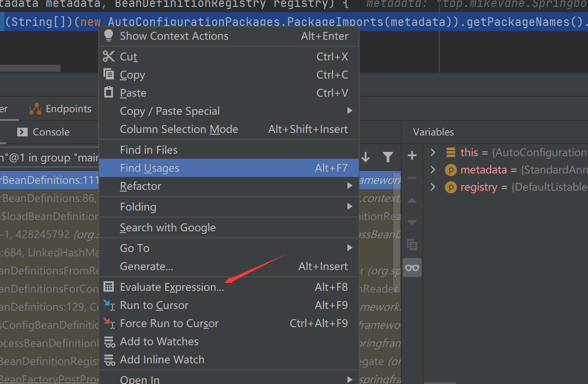Viewport: 588px width, 384px height.
Task: Click the thread '@1 in group main' selector
Action: [50, 157]
